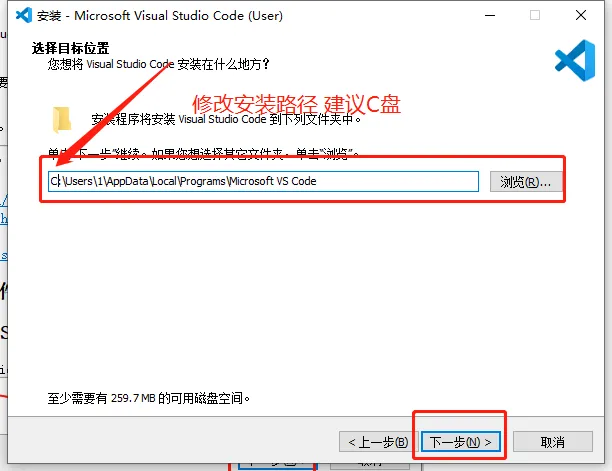The width and height of the screenshot is (612, 471).
Task: Click the VS Code icon in title bar
Action: 23,15
